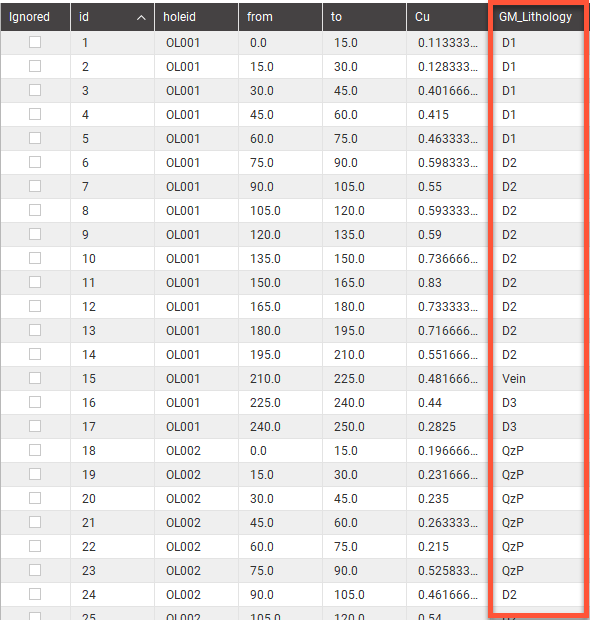The height and width of the screenshot is (620, 590).
Task: Tick the Ignored checkbox for row 1
Action: [35, 42]
